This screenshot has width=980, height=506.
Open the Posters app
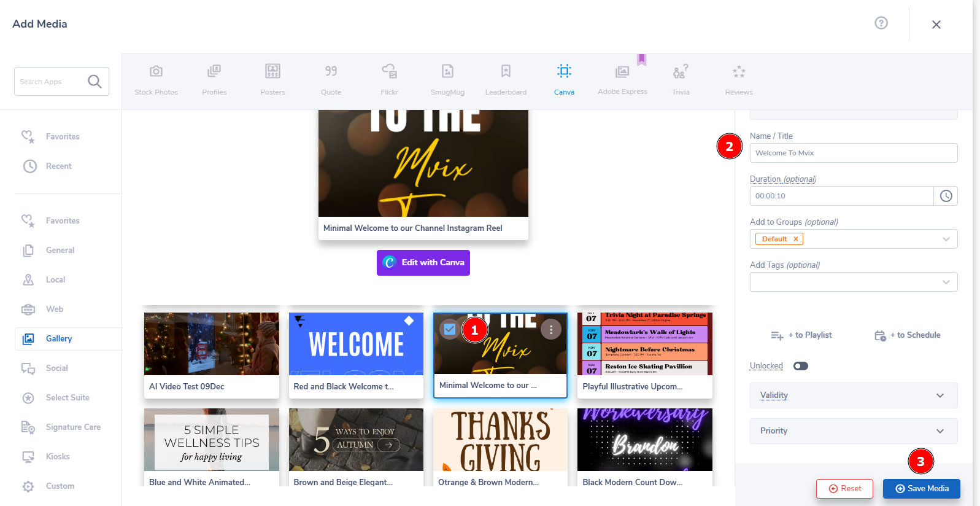point(272,80)
